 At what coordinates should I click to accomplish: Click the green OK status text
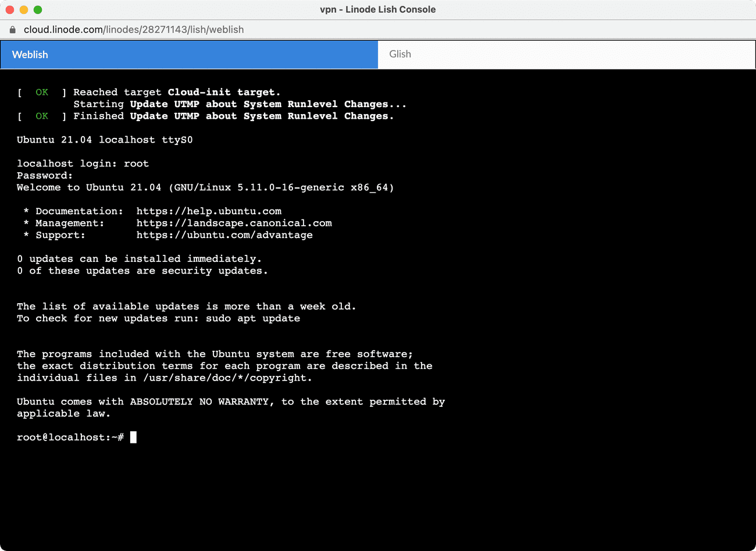tap(41, 92)
